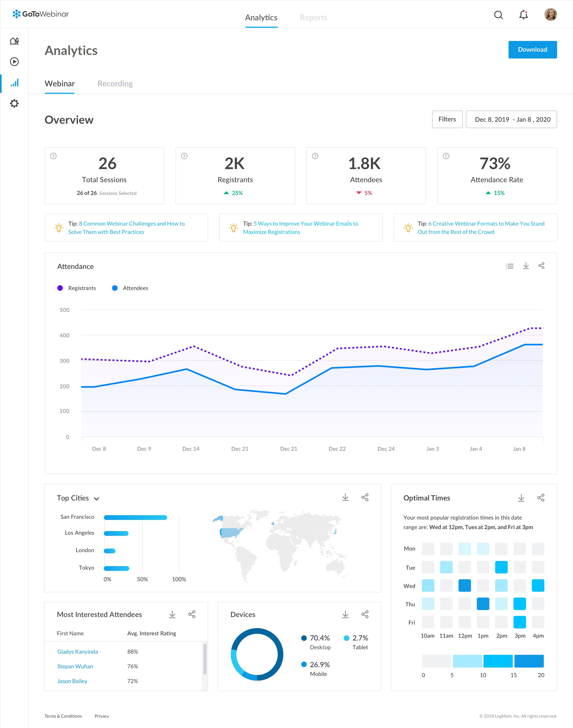Open the date range picker

click(x=511, y=119)
